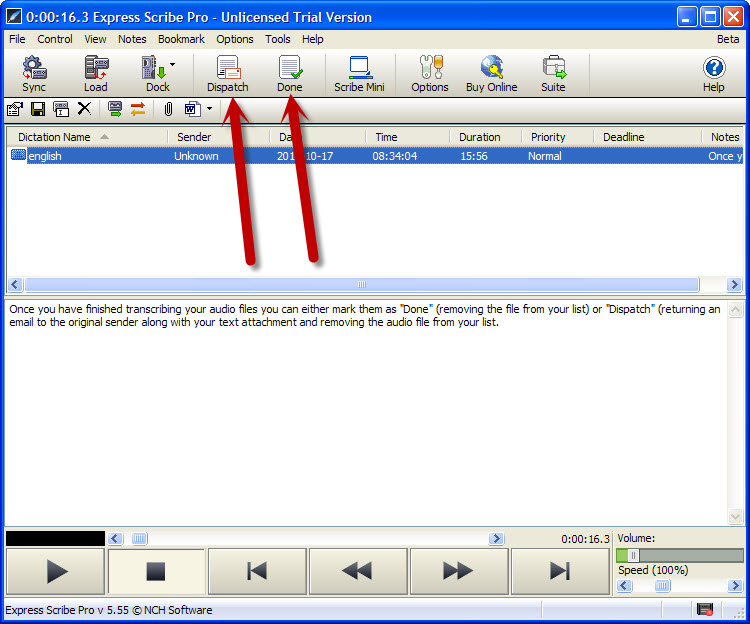
Task: Mark the dictation as Done
Action: [290, 74]
